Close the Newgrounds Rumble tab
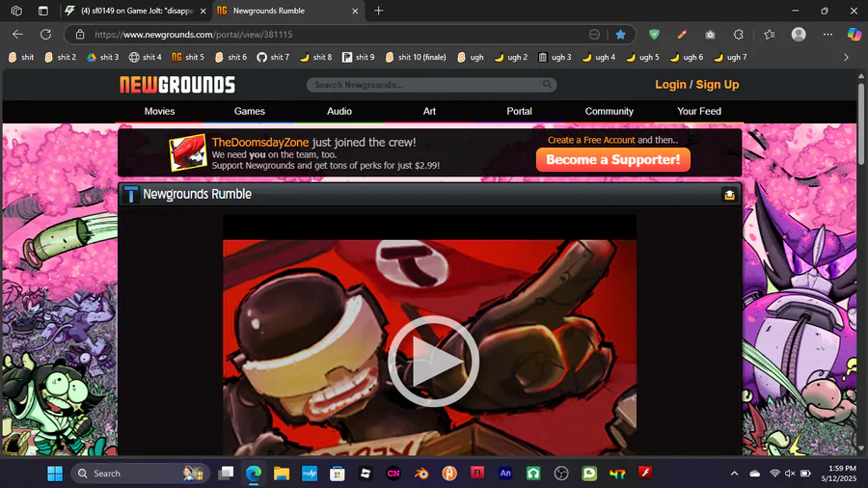The height and width of the screenshot is (488, 868). point(355,11)
